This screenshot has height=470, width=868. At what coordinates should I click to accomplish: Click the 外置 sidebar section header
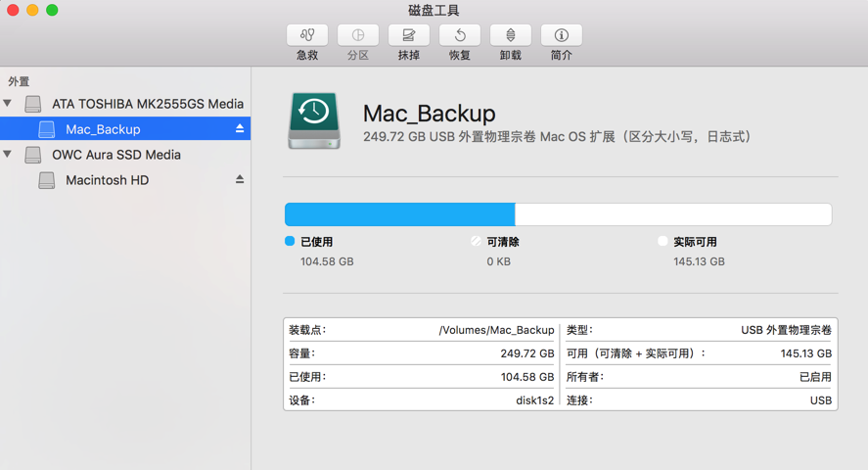point(19,81)
